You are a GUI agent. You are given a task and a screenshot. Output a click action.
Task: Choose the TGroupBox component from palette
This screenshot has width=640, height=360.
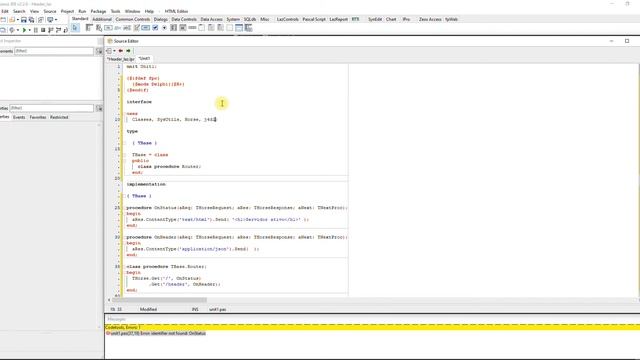(x=202, y=28)
